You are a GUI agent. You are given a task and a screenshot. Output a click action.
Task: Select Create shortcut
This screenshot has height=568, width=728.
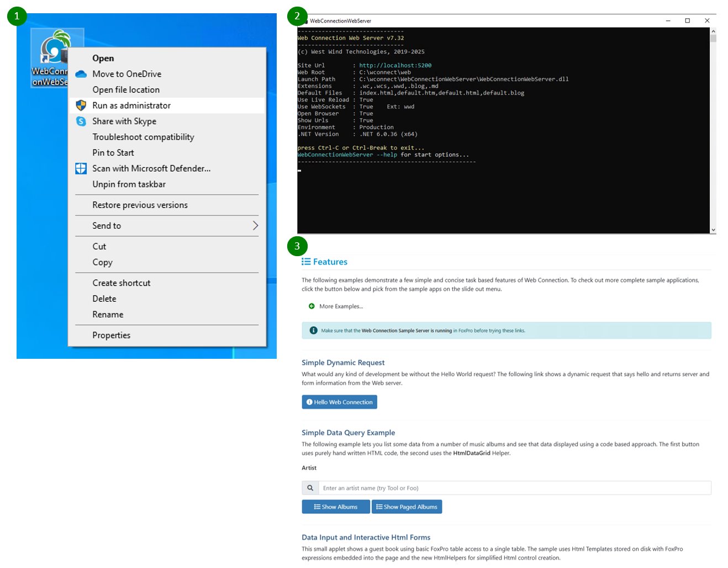coord(166,283)
